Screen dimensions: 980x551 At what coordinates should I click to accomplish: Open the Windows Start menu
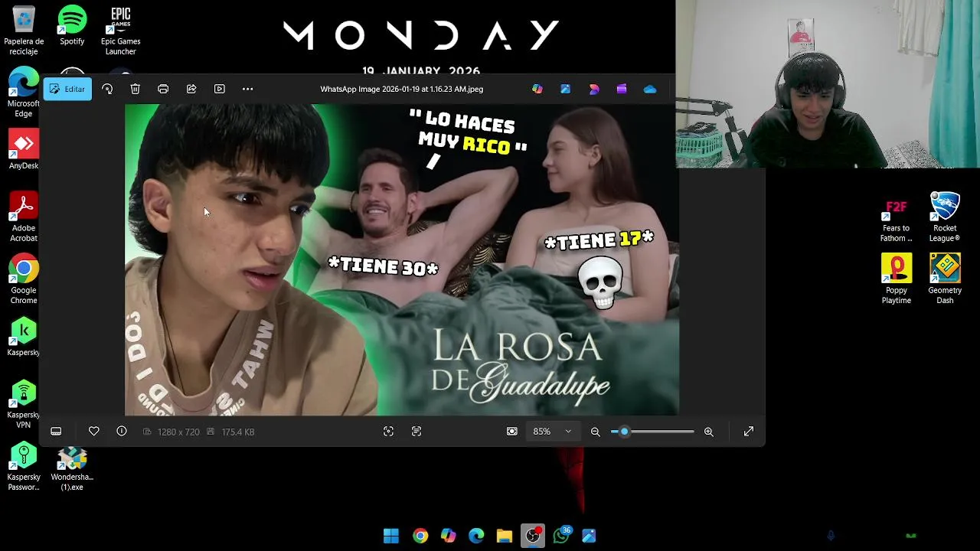tap(391, 536)
